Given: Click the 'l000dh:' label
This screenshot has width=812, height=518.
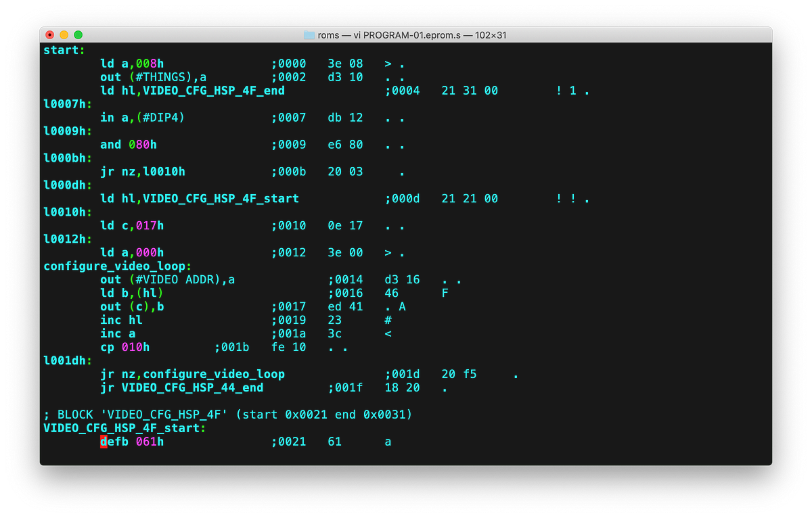Looking at the screenshot, I should pos(68,185).
